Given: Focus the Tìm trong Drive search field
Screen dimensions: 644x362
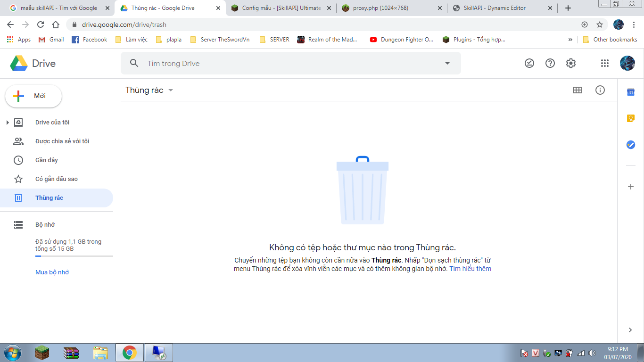Looking at the screenshot, I should (x=283, y=64).
